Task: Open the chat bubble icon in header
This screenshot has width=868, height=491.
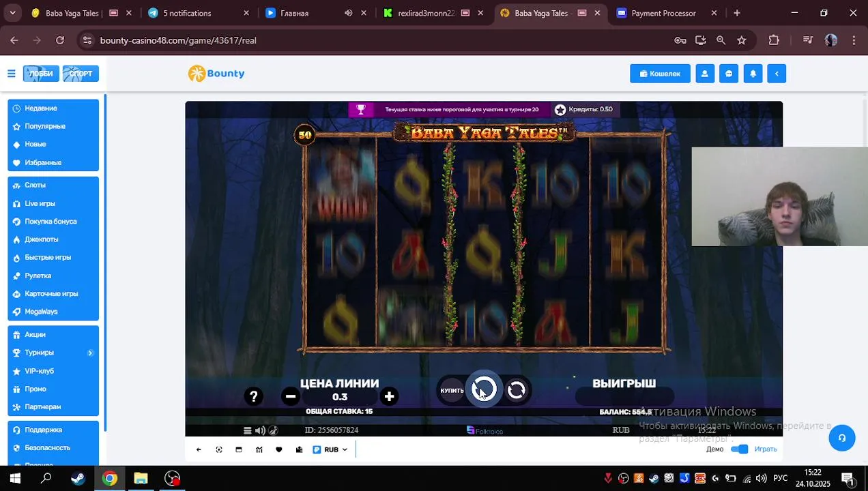Action: 729,74
